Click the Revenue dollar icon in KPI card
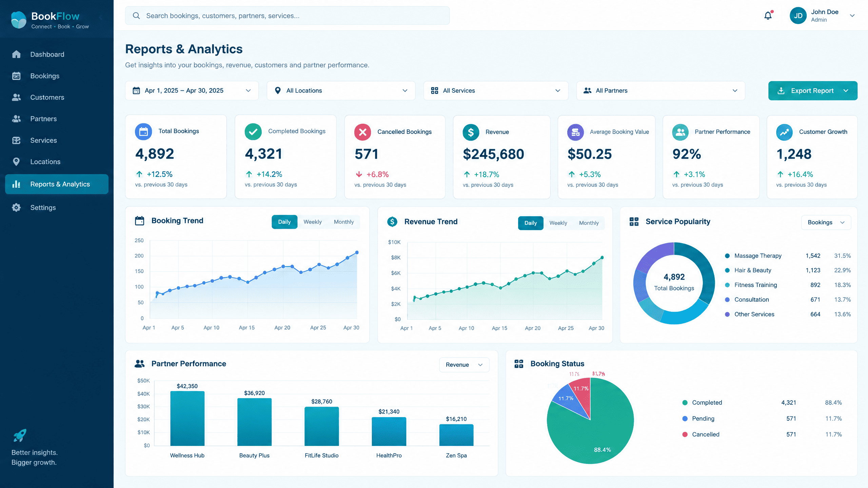Screen dimensions: 868x488 [471, 132]
